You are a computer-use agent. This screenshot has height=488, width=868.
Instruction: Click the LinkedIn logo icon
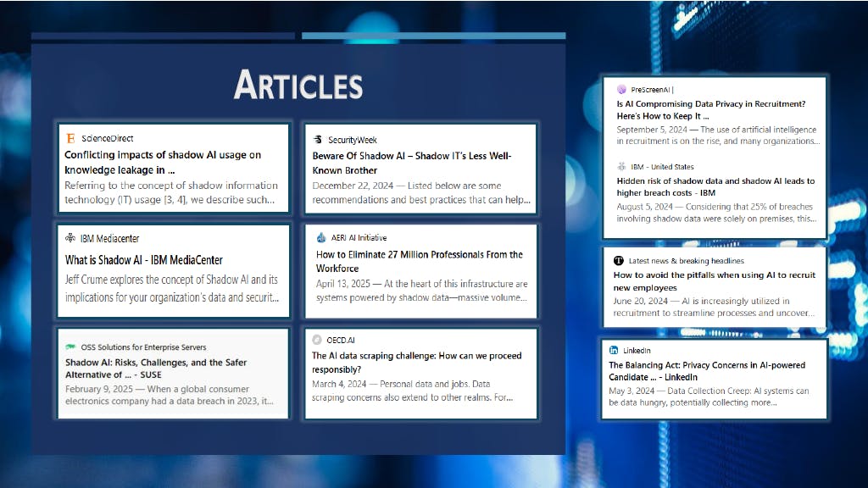click(x=614, y=350)
